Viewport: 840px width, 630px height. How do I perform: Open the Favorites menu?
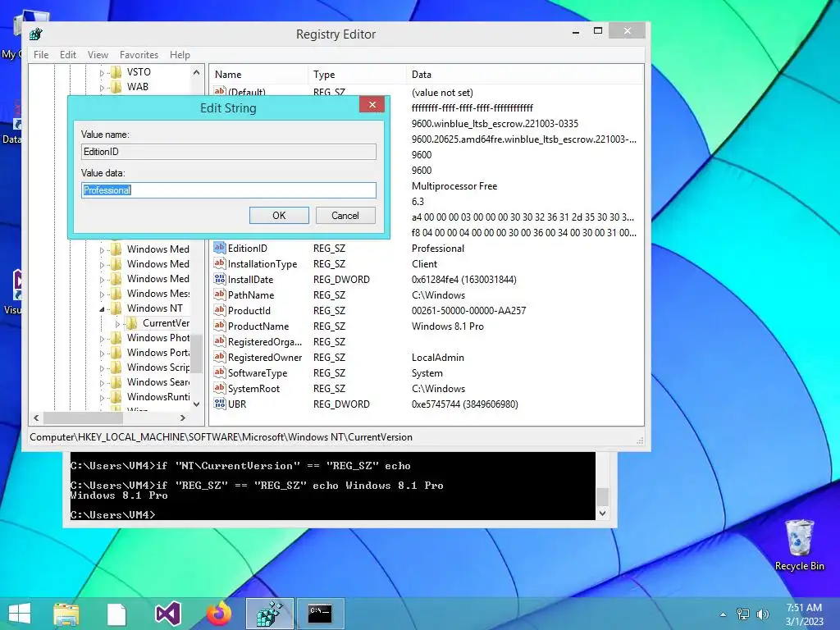pyautogui.click(x=139, y=55)
